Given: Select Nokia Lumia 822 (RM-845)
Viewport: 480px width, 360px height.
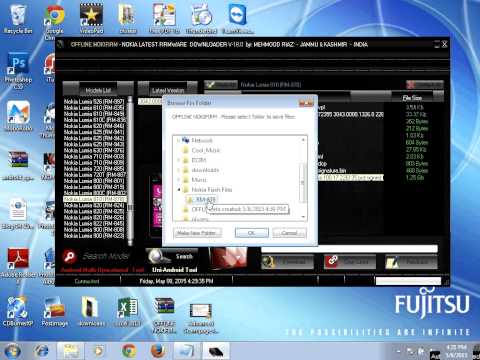Looking at the screenshot, I should 94,223.
